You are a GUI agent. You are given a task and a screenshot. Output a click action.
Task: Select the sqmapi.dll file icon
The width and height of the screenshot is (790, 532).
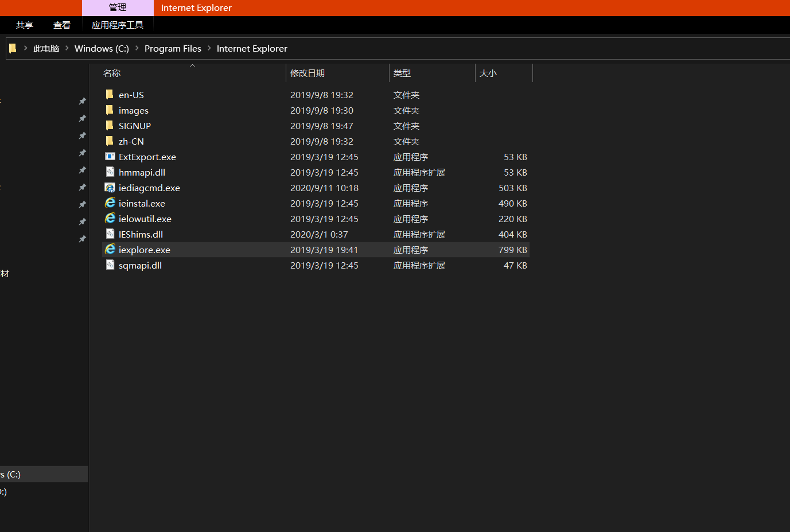[x=110, y=265]
